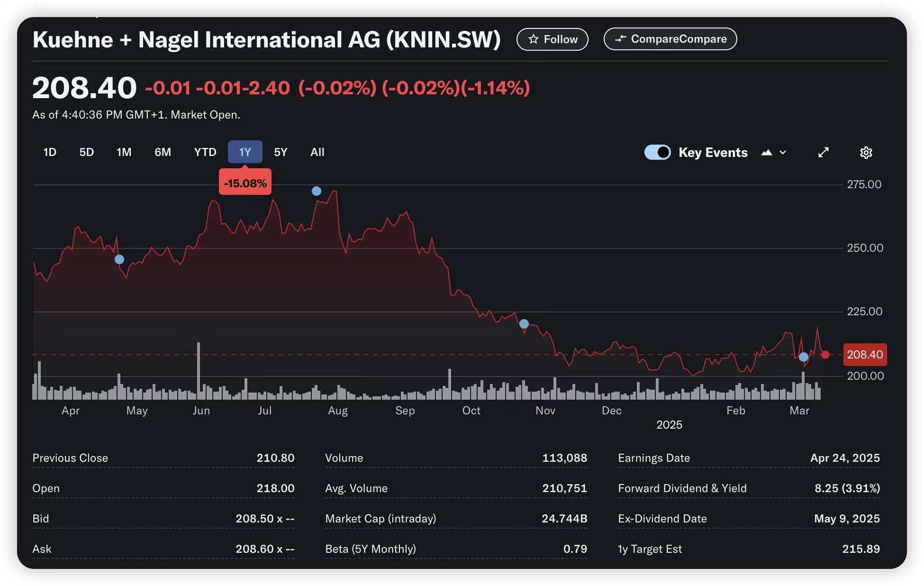The height and width of the screenshot is (586, 924).
Task: Click the key event dot near late July peak
Action: (317, 191)
